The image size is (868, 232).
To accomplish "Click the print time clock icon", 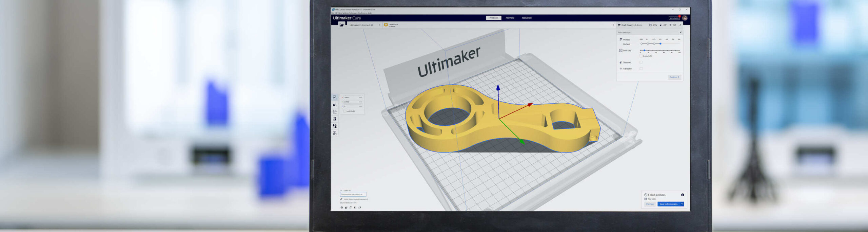I will point(646,195).
